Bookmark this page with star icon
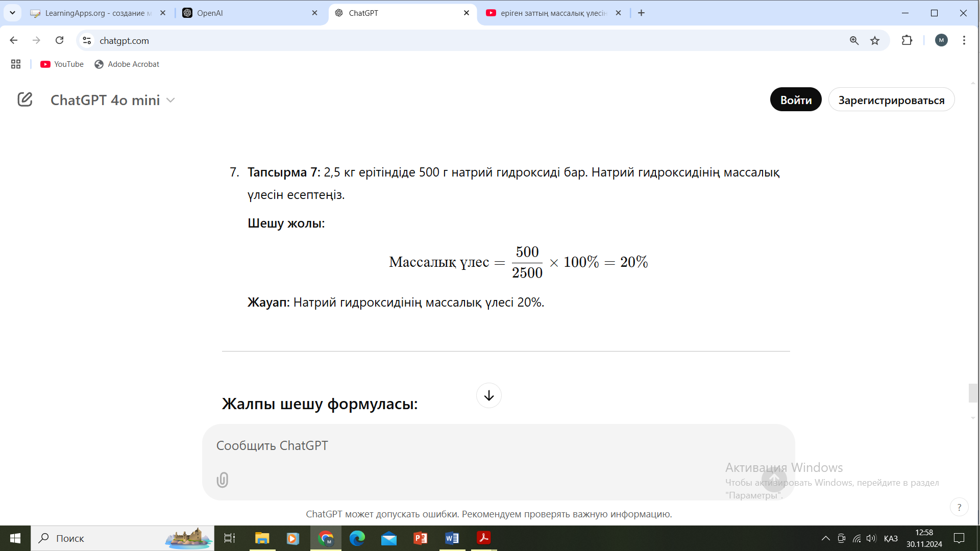This screenshot has height=551, width=980. [875, 41]
